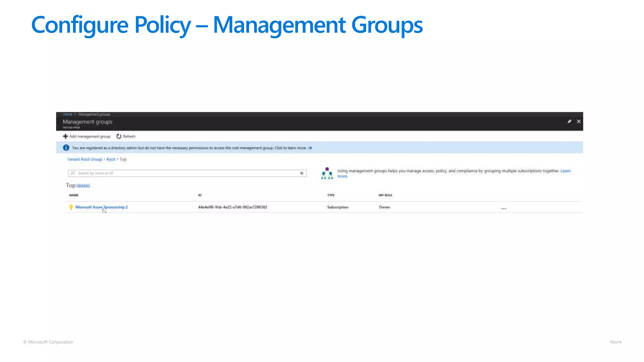The width and height of the screenshot is (644, 362).
Task: Pin the Management groups blade
Action: (x=569, y=121)
